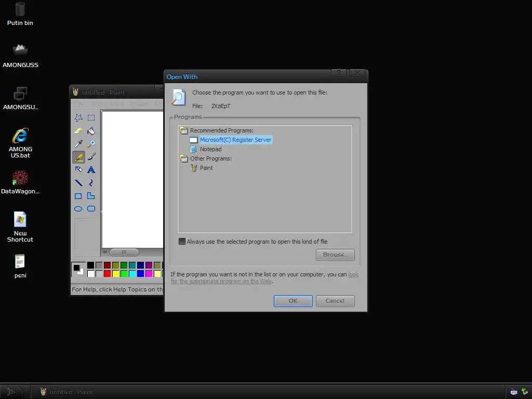This screenshot has width=532, height=399.
Task: Select the Pick Color eyedropper tool
Action: (x=78, y=144)
